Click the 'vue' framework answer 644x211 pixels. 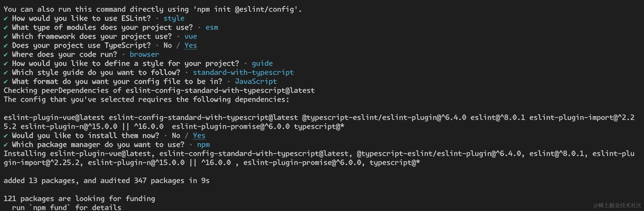pos(191,36)
